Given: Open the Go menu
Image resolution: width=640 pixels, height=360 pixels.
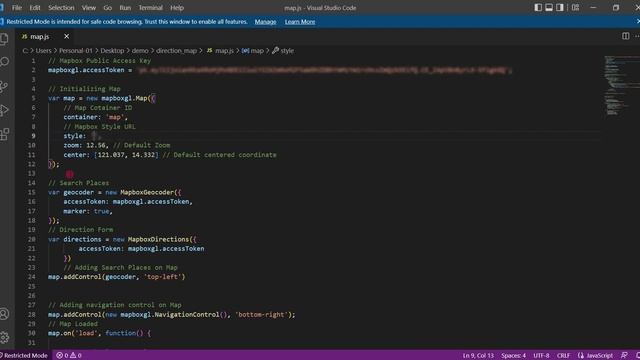Looking at the screenshot, I should pyautogui.click(x=107, y=8).
